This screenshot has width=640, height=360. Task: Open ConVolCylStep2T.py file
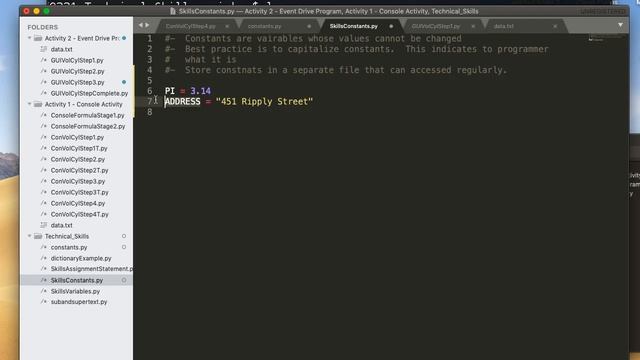pyautogui.click(x=79, y=170)
